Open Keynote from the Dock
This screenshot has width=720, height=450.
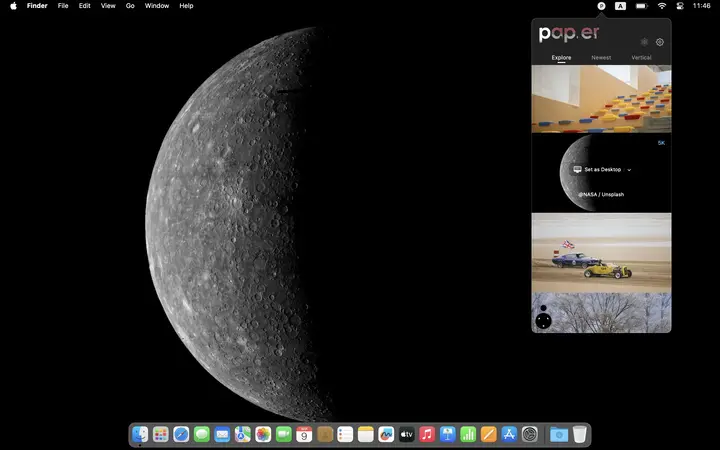tap(448, 434)
